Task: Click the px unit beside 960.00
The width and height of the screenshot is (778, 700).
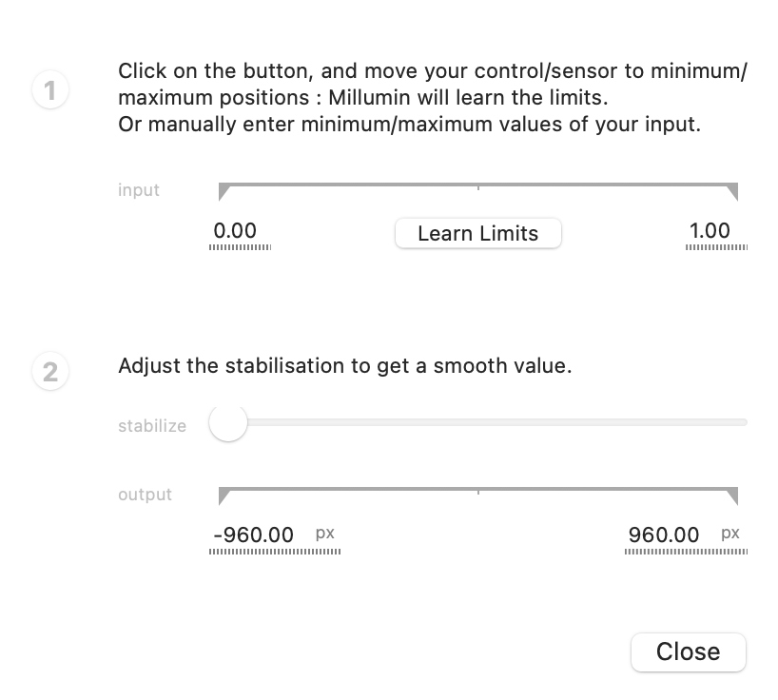Action: pyautogui.click(x=730, y=534)
